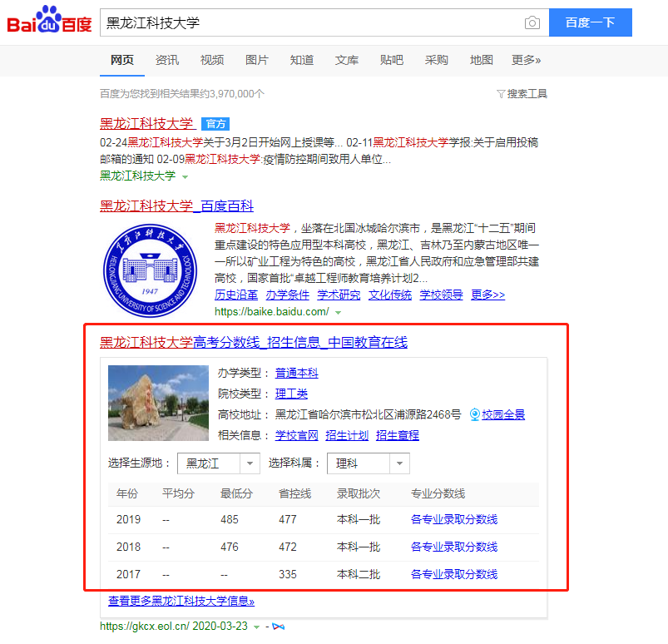Click the Baidu logo
This screenshot has width=668, height=644.
[x=49, y=20]
